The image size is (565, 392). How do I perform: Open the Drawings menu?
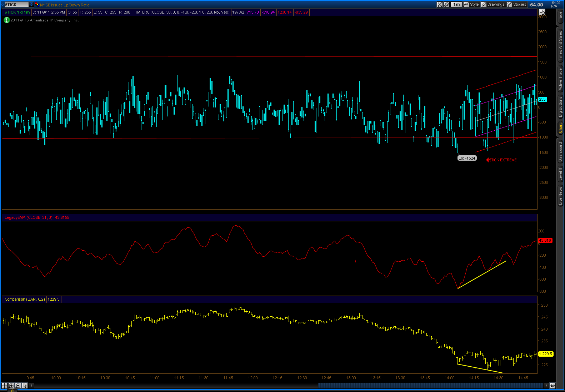(493, 4)
